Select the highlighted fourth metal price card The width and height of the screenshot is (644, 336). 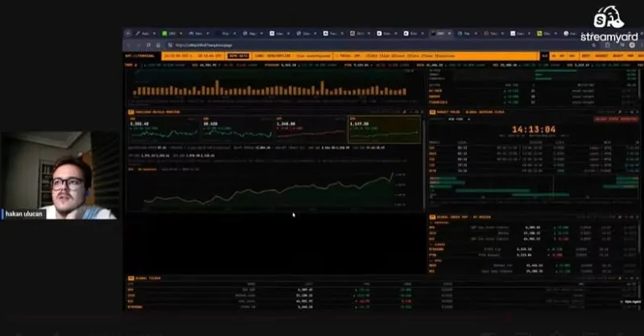pos(384,129)
